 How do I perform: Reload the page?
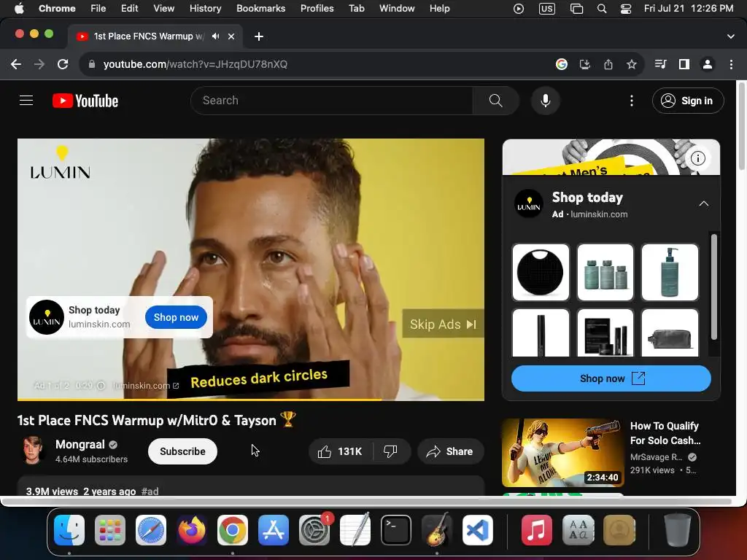click(63, 64)
